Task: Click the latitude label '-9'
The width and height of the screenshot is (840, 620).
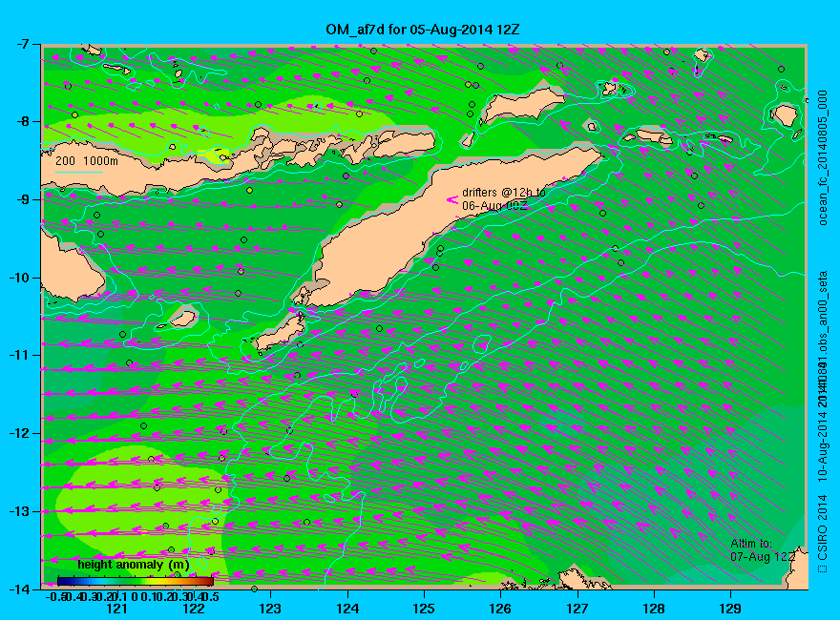Action: point(21,199)
